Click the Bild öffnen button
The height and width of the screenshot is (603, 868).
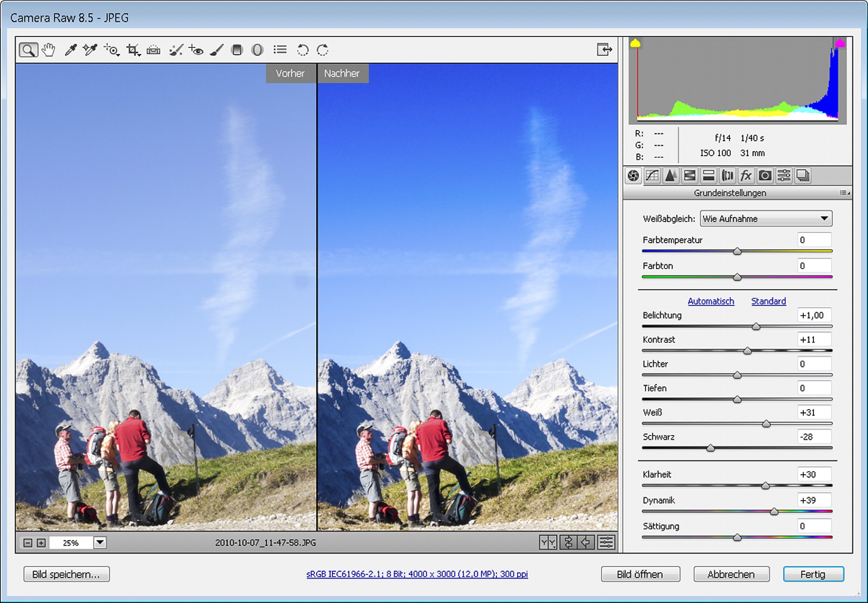click(x=640, y=574)
